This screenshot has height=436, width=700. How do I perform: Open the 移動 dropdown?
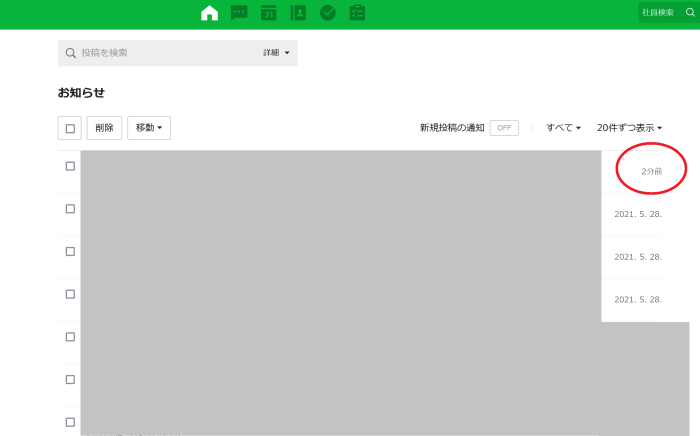point(149,128)
